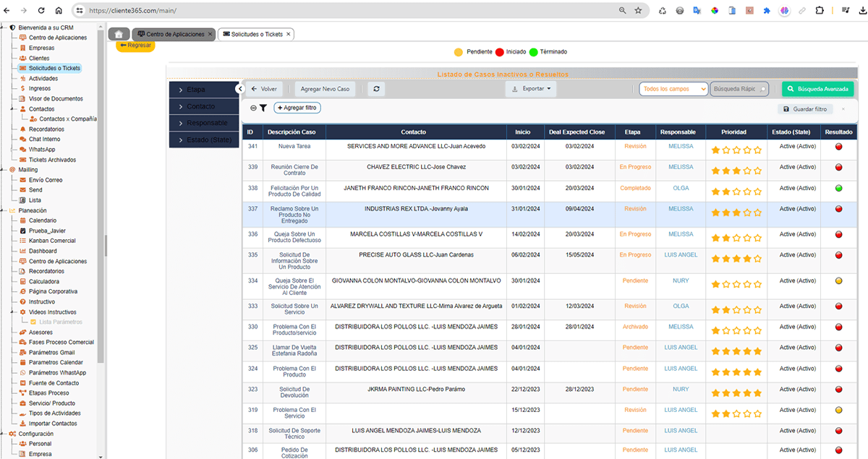Screen dimensions: 868x459
Task: Collapse the side filter panel with the chevron
Action: 240,89
